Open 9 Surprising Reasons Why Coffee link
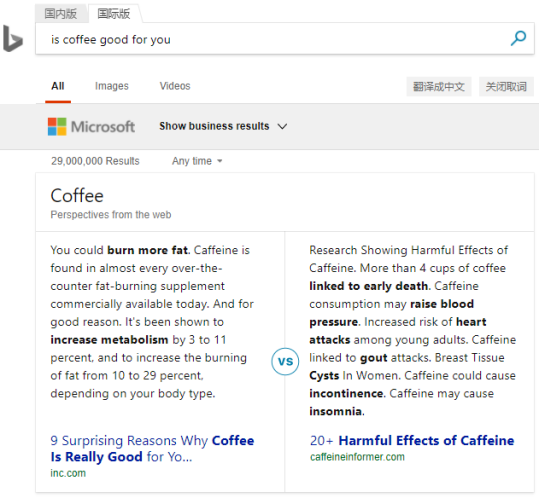 click(x=152, y=448)
